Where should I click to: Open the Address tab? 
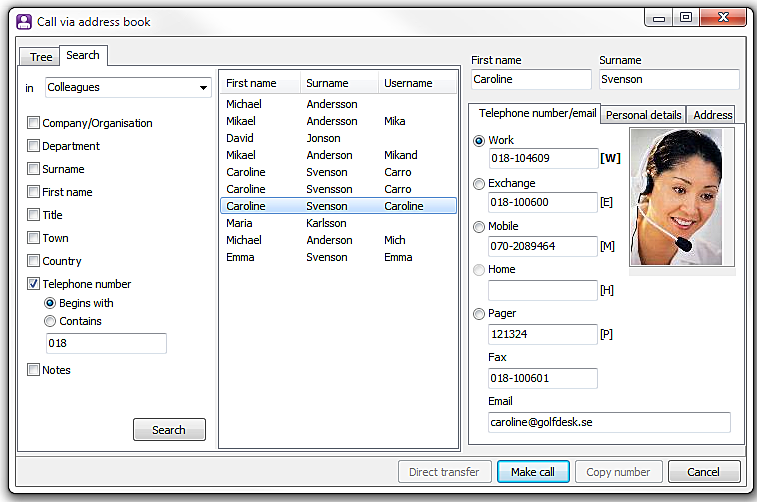point(712,115)
